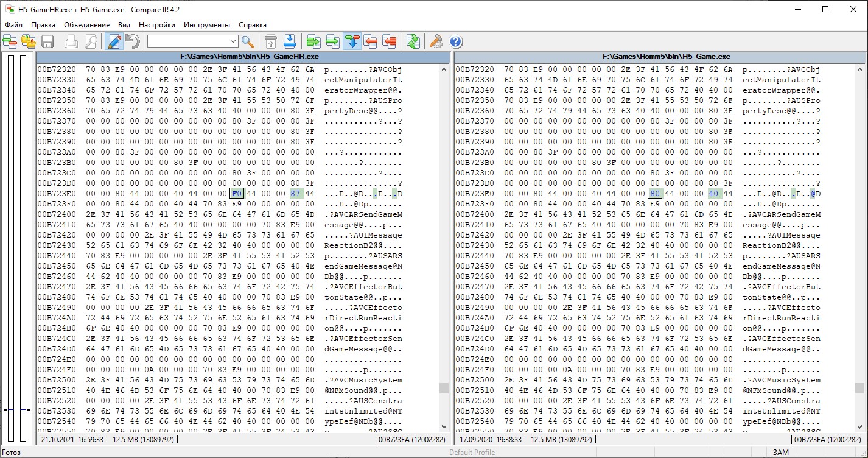This screenshot has width=868, height=458.
Task: Click the previous difference up-arrow icon
Action: pos(271,41)
